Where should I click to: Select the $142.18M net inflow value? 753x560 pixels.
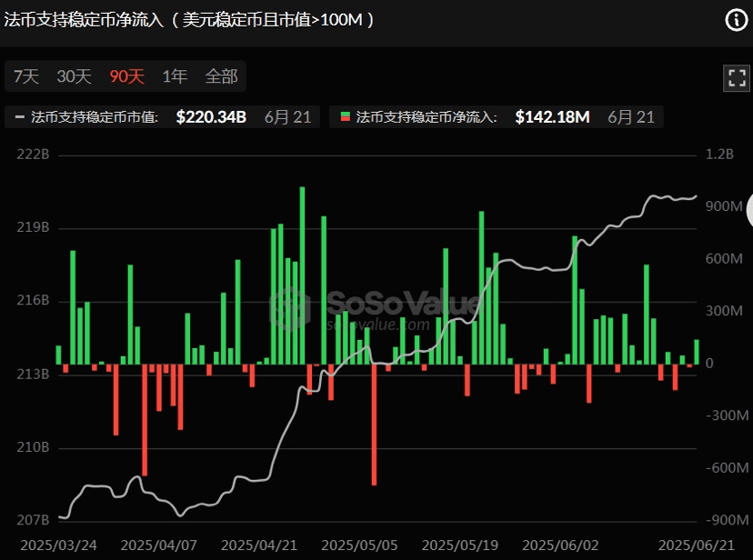click(x=552, y=117)
